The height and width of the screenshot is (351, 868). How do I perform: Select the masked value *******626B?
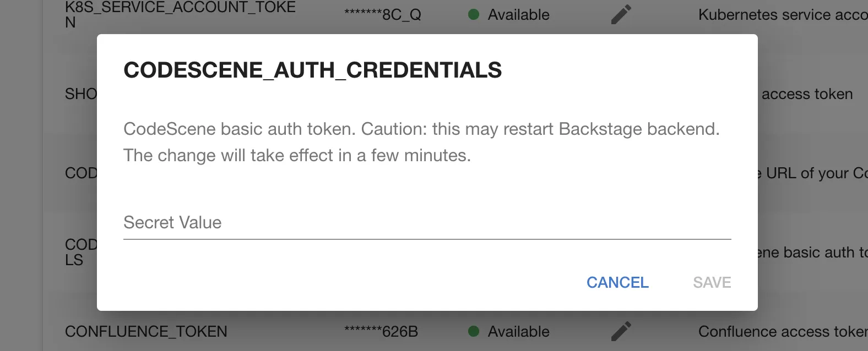[382, 331]
